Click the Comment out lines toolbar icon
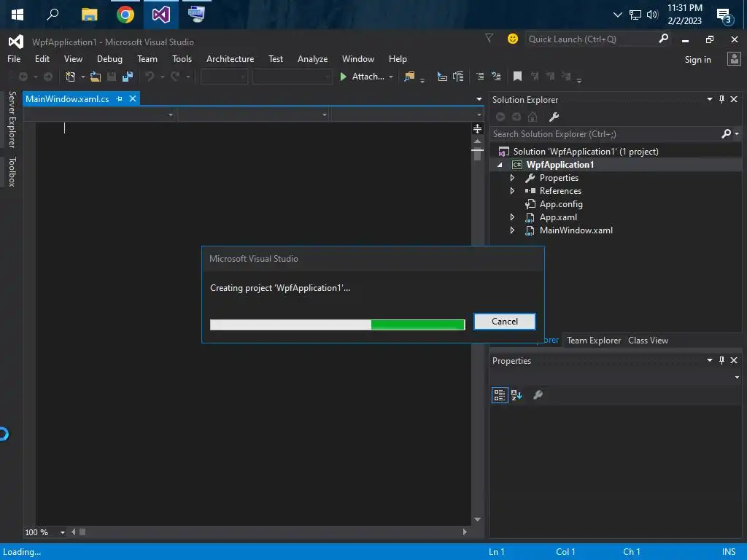 click(480, 77)
